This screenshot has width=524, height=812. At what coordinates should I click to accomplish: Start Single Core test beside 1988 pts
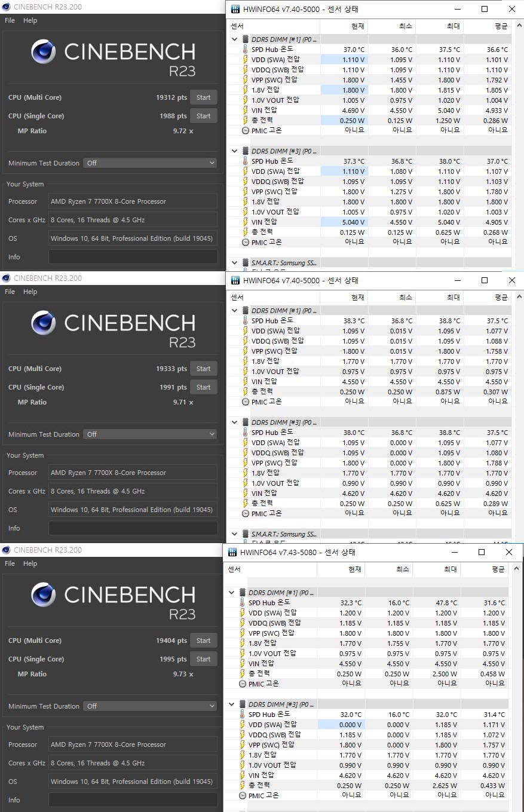[203, 116]
